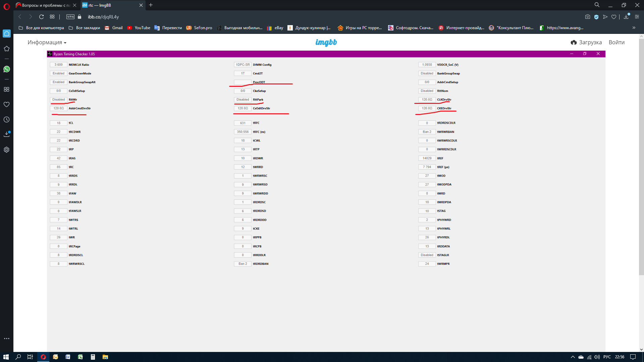The height and width of the screenshot is (362, 644).
Task: Open downloads icon in browser toolbar
Action: [x=626, y=17]
